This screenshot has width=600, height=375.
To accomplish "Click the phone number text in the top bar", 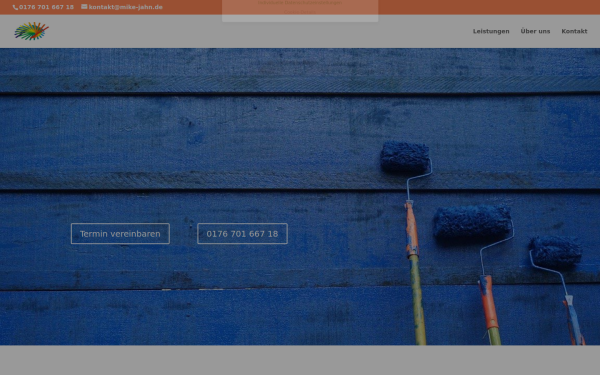I will [46, 7].
